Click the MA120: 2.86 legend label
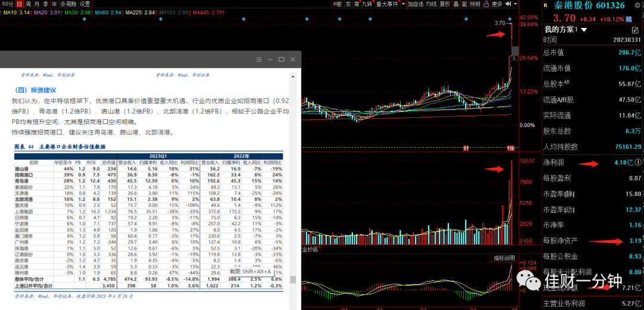 click(x=174, y=13)
